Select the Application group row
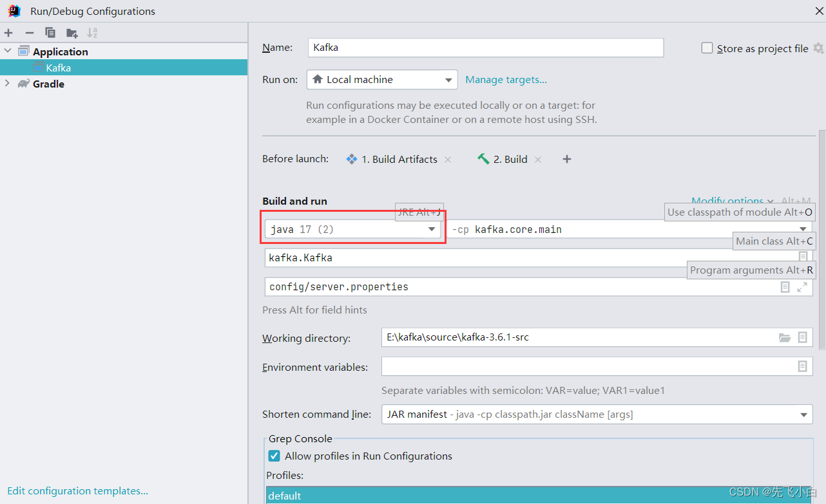 (x=124, y=51)
